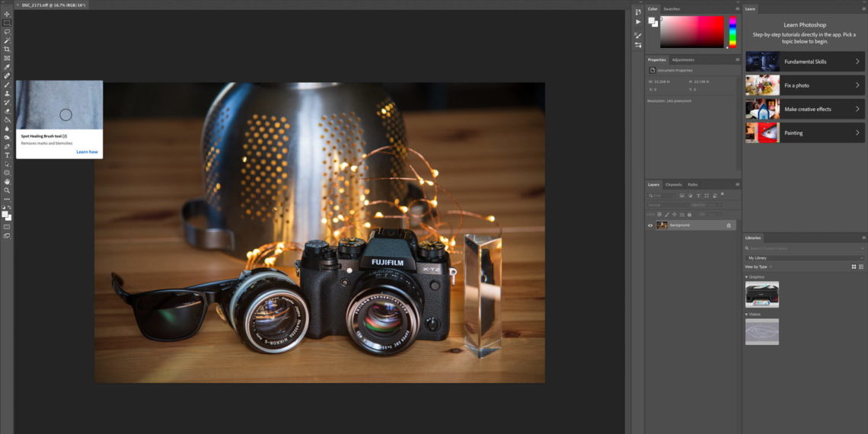The width and height of the screenshot is (868, 434).
Task: Click the Background layer lock icon
Action: (x=729, y=225)
